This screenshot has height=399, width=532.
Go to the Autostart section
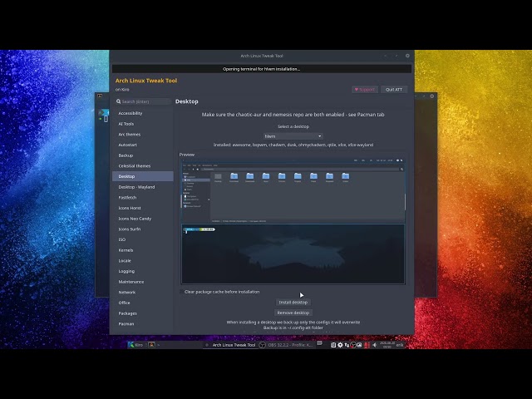point(142,145)
